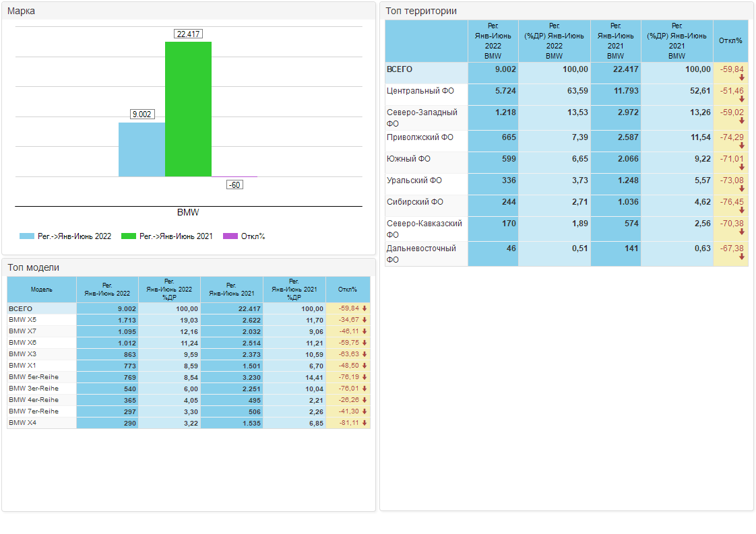
Task: Click the down arrow in BMW 5er-Reihe row
Action: tap(365, 377)
